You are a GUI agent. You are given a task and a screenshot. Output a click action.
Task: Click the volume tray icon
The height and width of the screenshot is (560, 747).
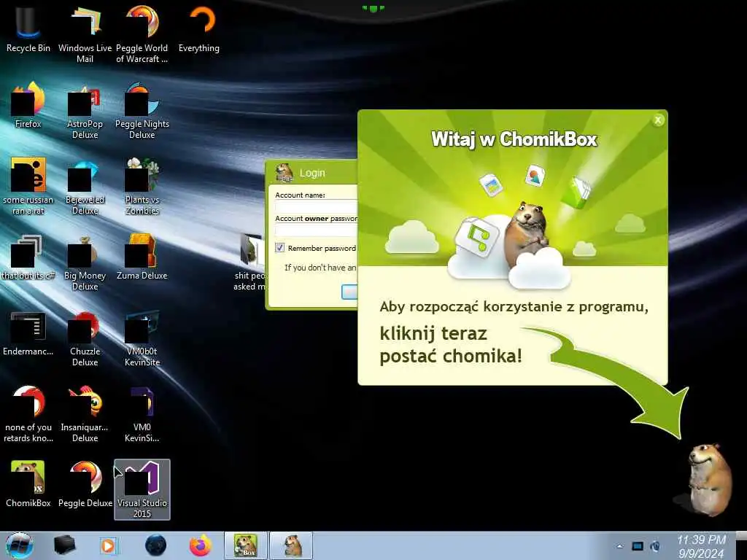tap(656, 546)
